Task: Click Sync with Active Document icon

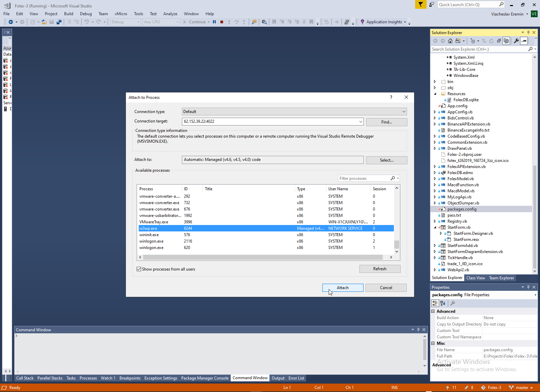Action: pos(484,41)
